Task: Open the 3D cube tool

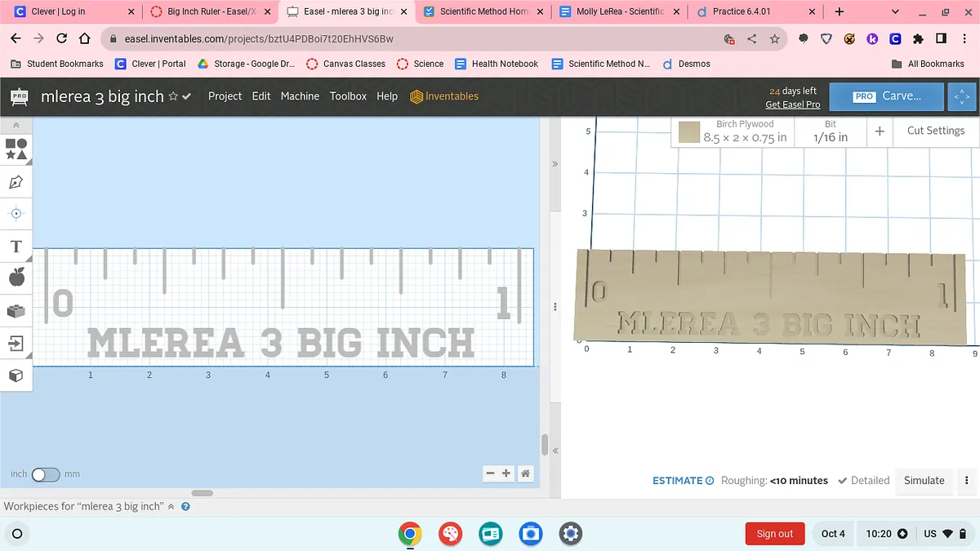Action: click(16, 375)
